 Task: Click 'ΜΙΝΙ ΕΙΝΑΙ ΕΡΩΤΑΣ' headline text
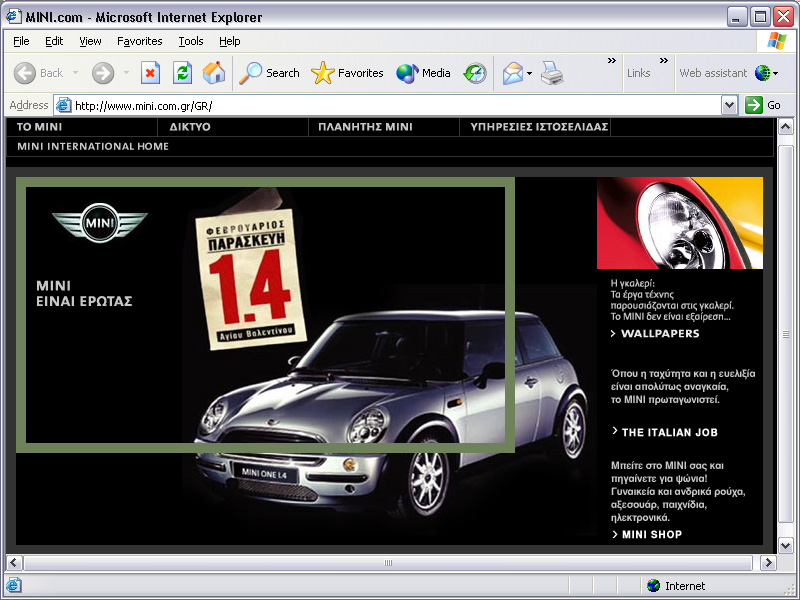point(84,293)
